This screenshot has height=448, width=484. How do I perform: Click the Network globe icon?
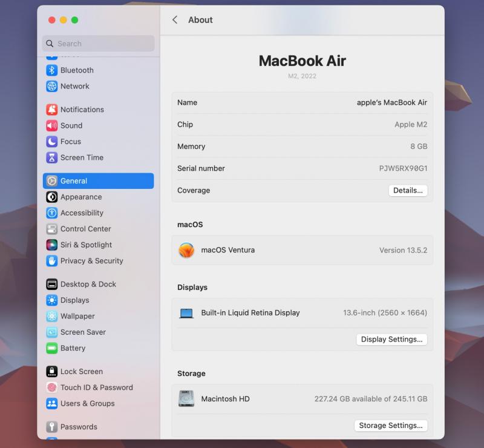[x=51, y=86]
